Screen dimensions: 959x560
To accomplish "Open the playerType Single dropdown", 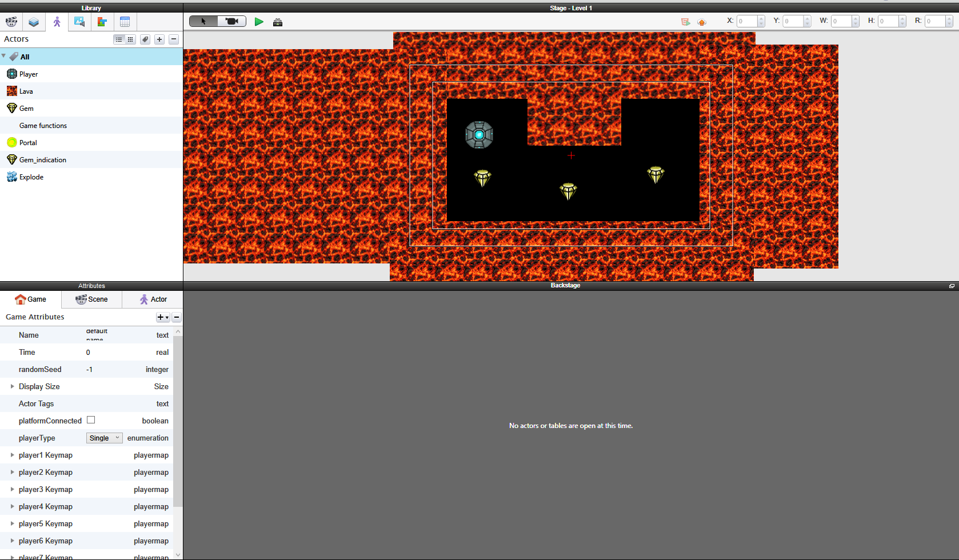I will click(x=104, y=438).
